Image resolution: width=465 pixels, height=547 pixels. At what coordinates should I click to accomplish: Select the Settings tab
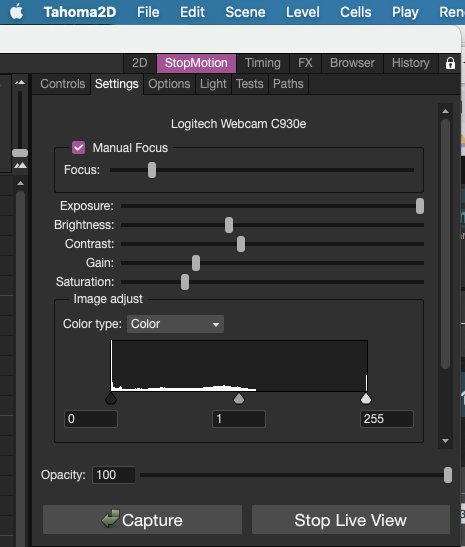coord(117,84)
